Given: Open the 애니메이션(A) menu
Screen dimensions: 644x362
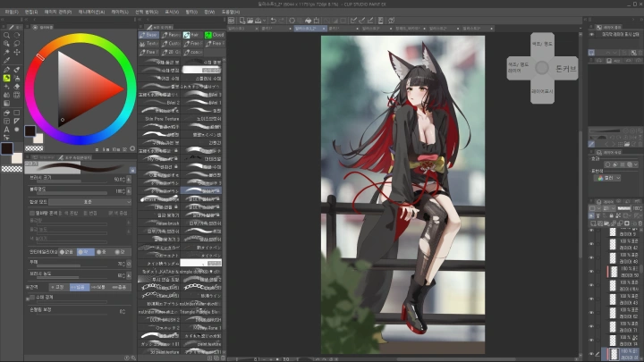Looking at the screenshot, I should [x=91, y=12].
